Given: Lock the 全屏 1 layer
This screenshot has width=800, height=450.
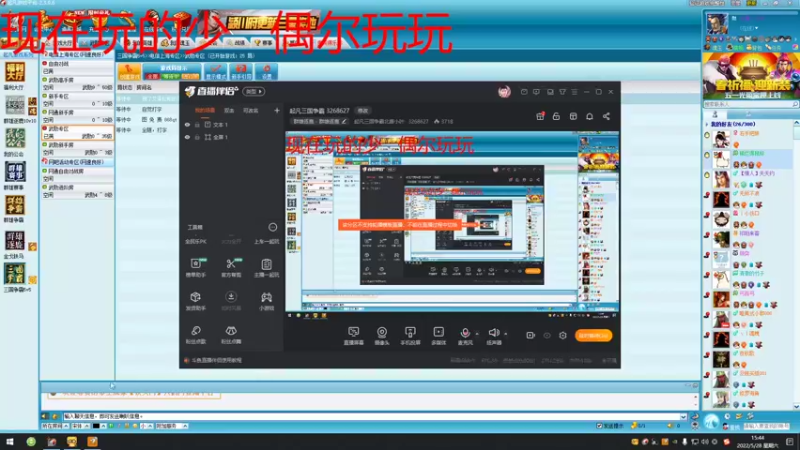Looking at the screenshot, I should (197, 137).
